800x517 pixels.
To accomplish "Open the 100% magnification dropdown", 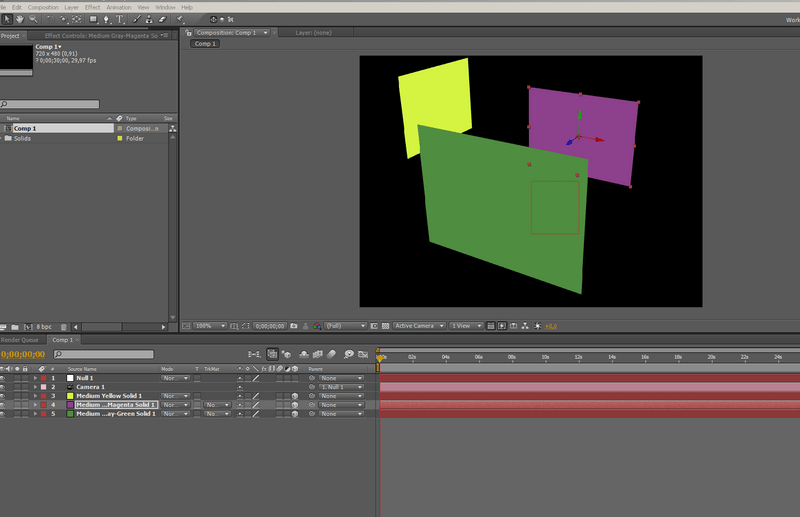I will pyautogui.click(x=207, y=326).
